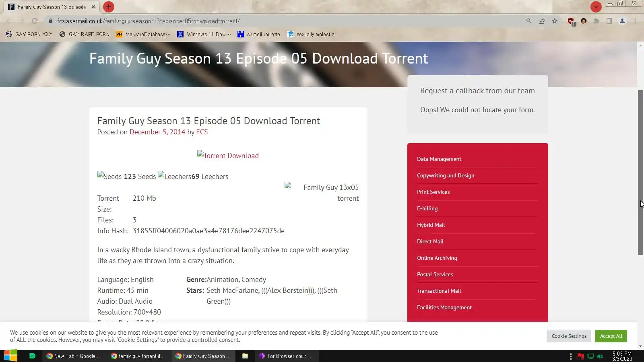Show hidden system tray icons
644x362 pixels.
click(571, 356)
